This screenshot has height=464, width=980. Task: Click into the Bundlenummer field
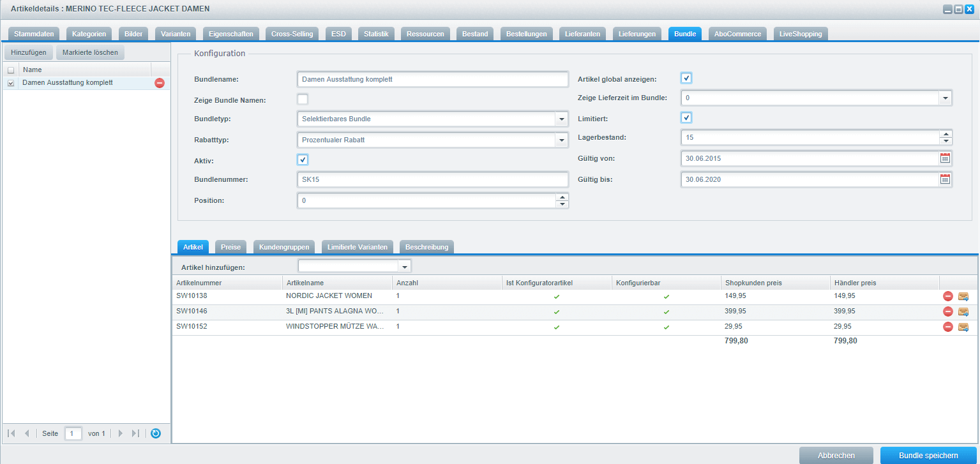[x=433, y=180]
